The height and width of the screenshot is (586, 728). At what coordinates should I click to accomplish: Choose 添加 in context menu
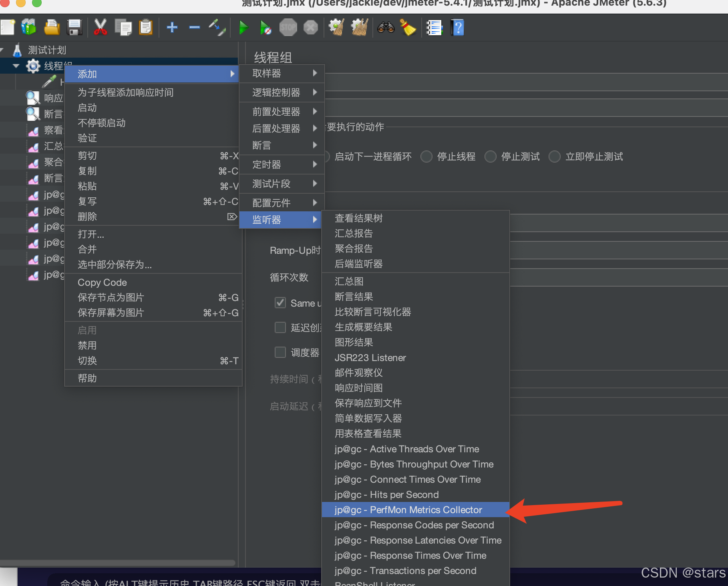click(x=151, y=74)
